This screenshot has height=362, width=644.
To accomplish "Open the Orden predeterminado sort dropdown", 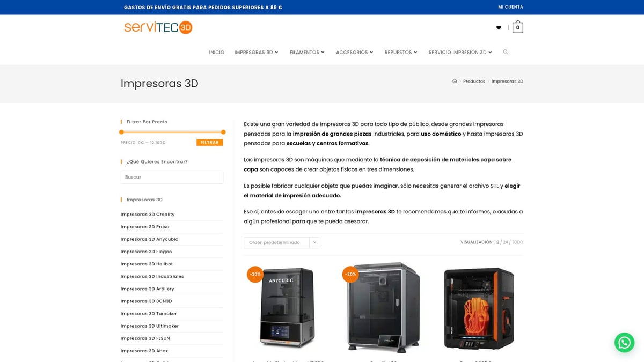I will pyautogui.click(x=282, y=242).
